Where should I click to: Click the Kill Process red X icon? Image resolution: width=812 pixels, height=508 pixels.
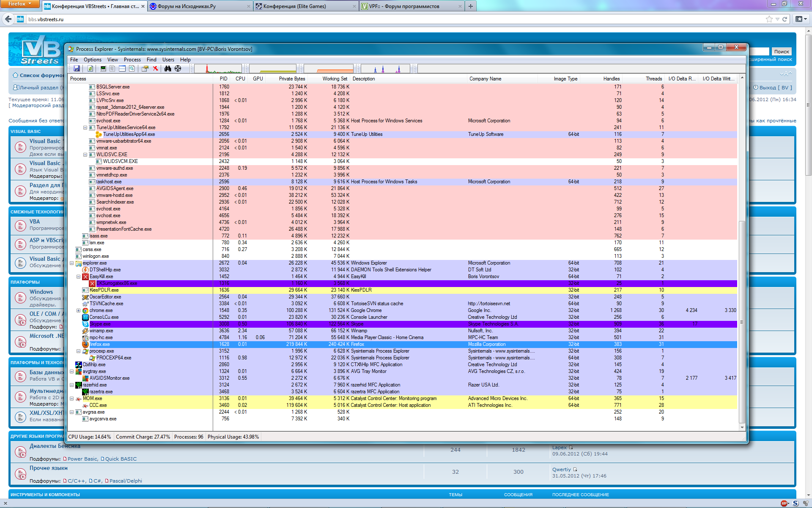pos(155,68)
